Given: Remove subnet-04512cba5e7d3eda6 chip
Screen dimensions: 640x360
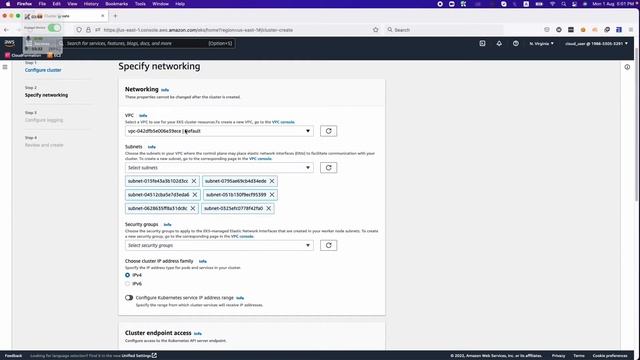Looking at the screenshot, I should (x=195, y=195).
